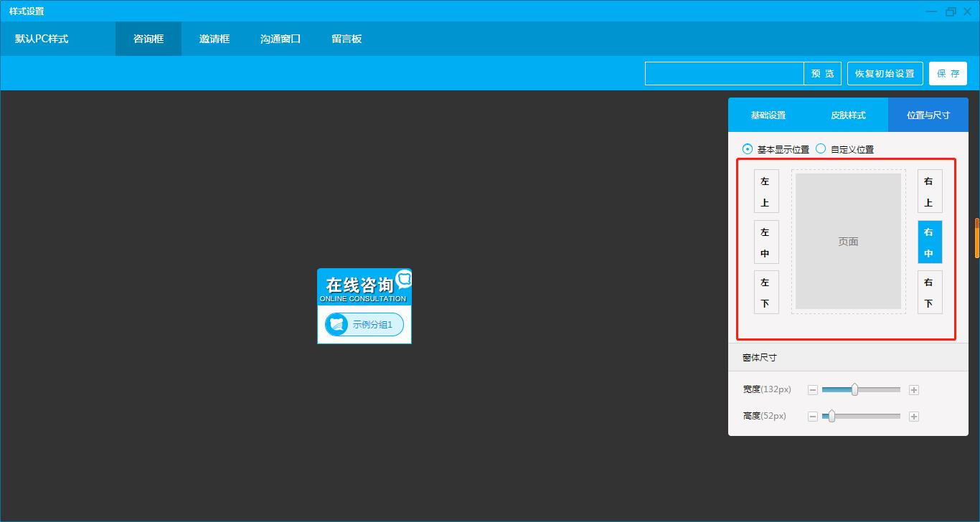The width and height of the screenshot is (980, 522).
Task: Click the 宽度 slider handle
Action: 854,389
